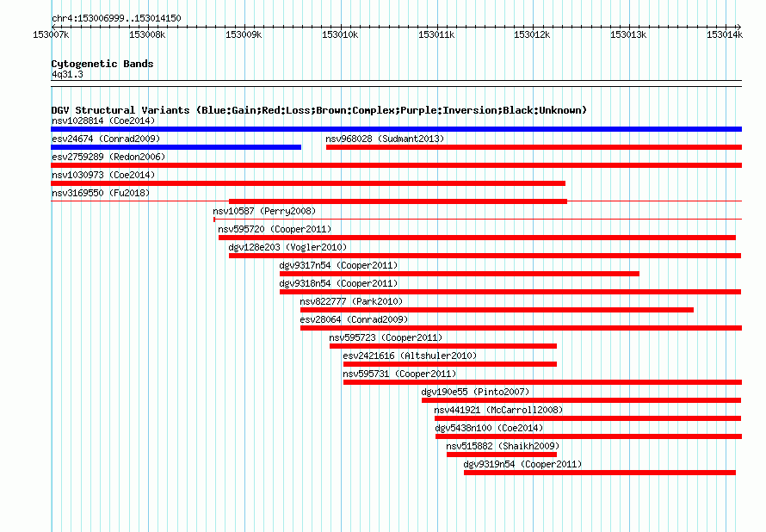766x532 pixels.
Task: Click the dgv9317n54 (Cooper2011) label
Action: coord(338,265)
